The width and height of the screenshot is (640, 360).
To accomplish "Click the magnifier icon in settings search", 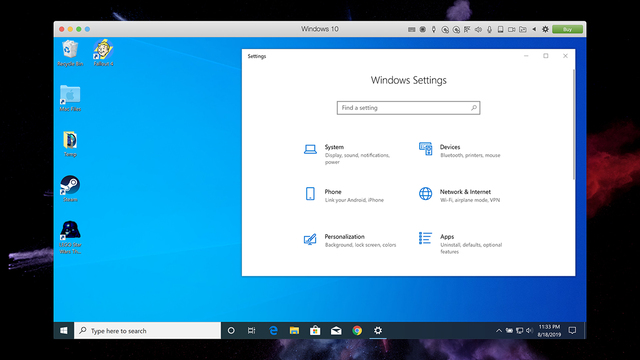I will pyautogui.click(x=473, y=108).
